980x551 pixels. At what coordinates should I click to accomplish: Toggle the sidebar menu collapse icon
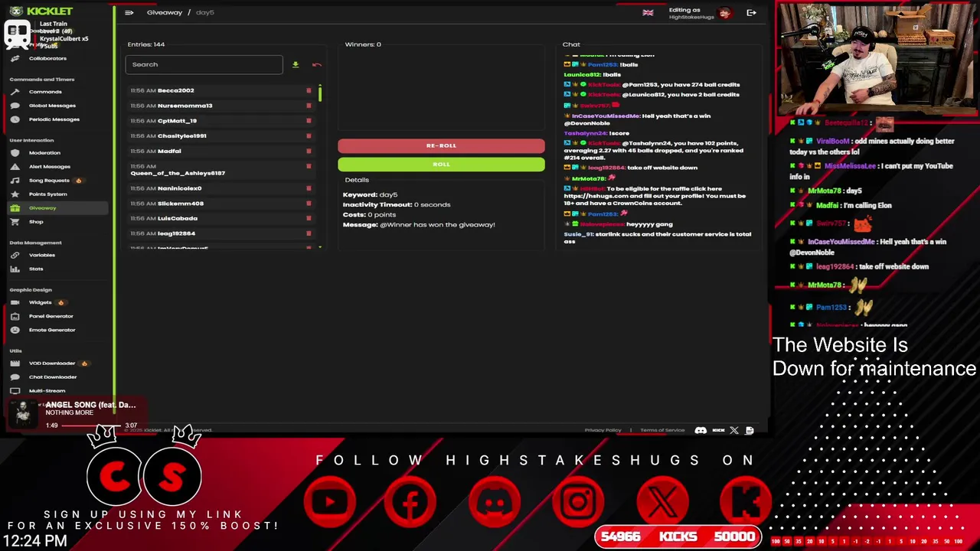(x=129, y=12)
